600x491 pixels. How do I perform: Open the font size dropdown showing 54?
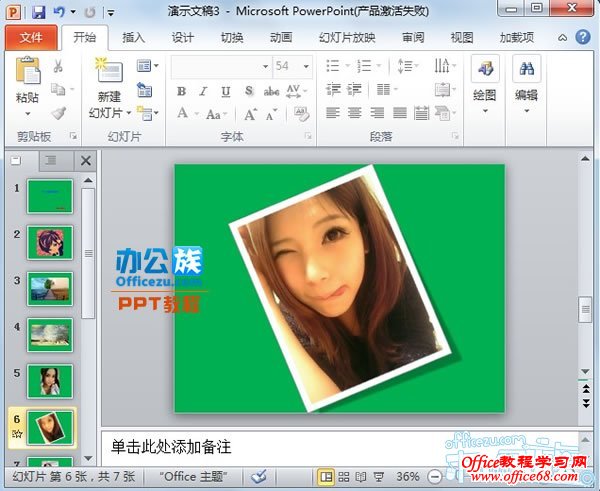click(306, 66)
